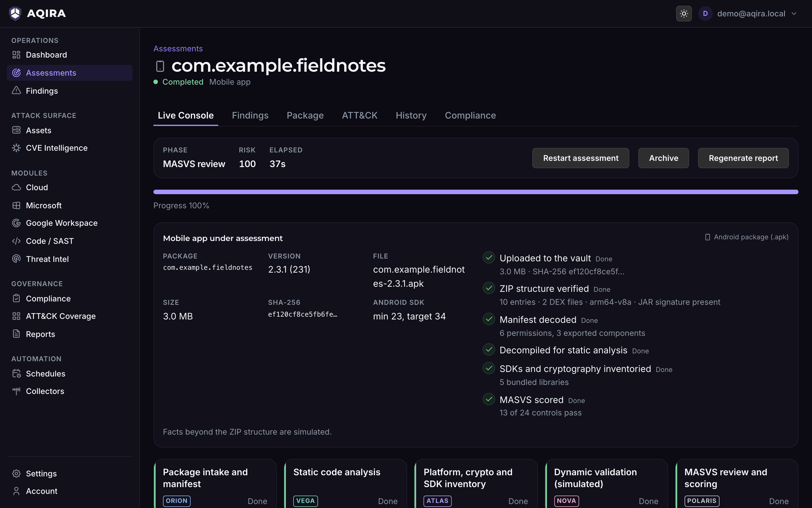The image size is (812, 508).
Task: Click the Collectors antenna icon
Action: click(16, 391)
